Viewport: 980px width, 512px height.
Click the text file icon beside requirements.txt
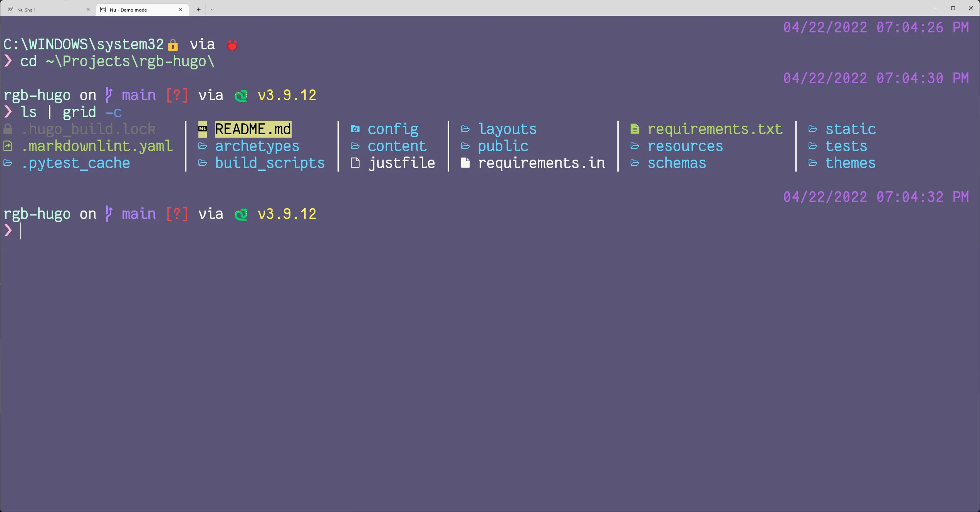tap(635, 129)
